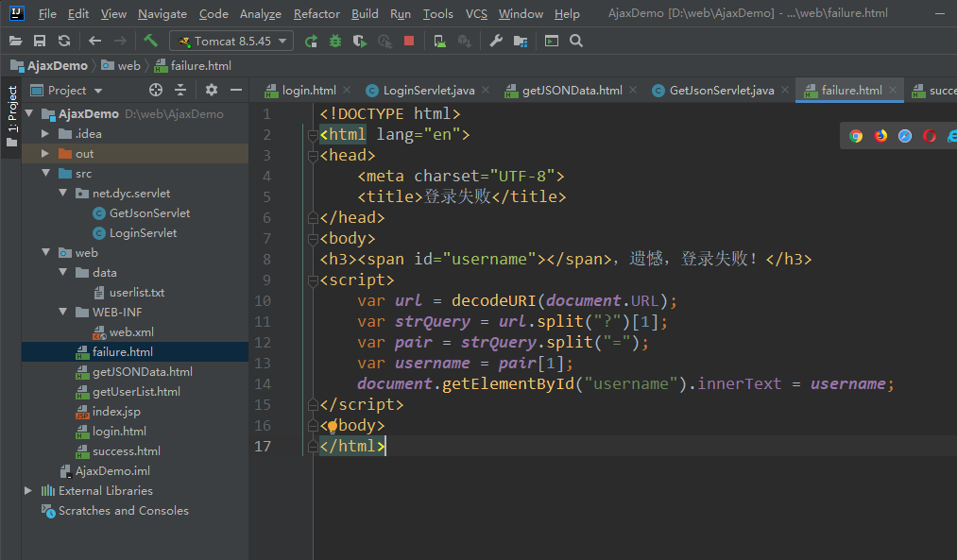Navigate forward with the right arrow icon
This screenshot has width=957, height=560.
click(x=120, y=41)
